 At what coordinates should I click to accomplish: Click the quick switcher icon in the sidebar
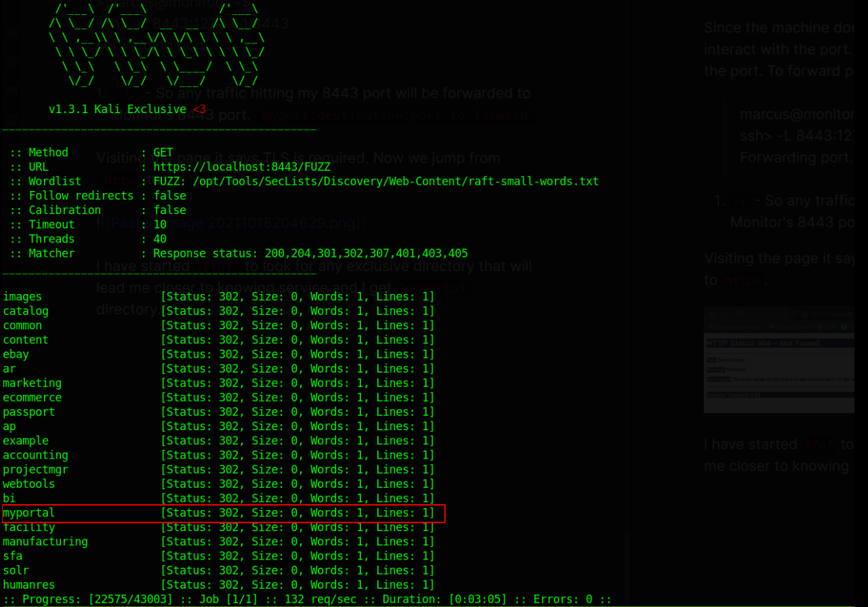point(11,32)
